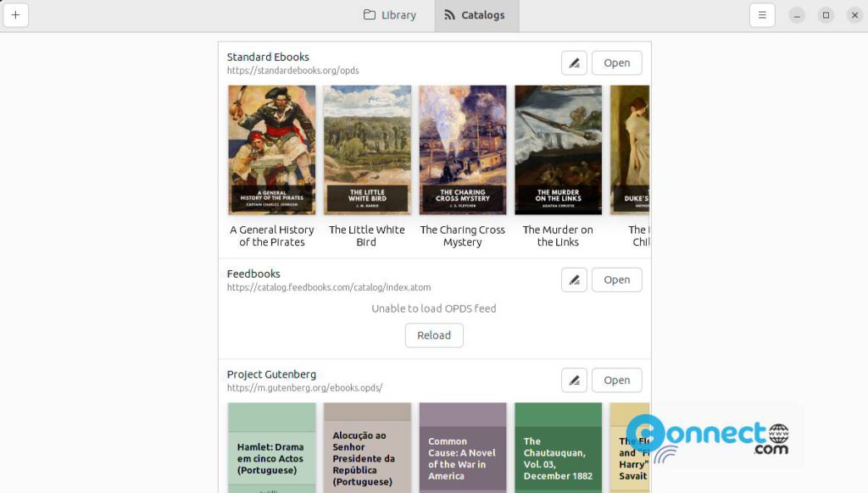Edit the Standard Ebooks catalog
This screenshot has height=493, width=868.
[x=574, y=63]
